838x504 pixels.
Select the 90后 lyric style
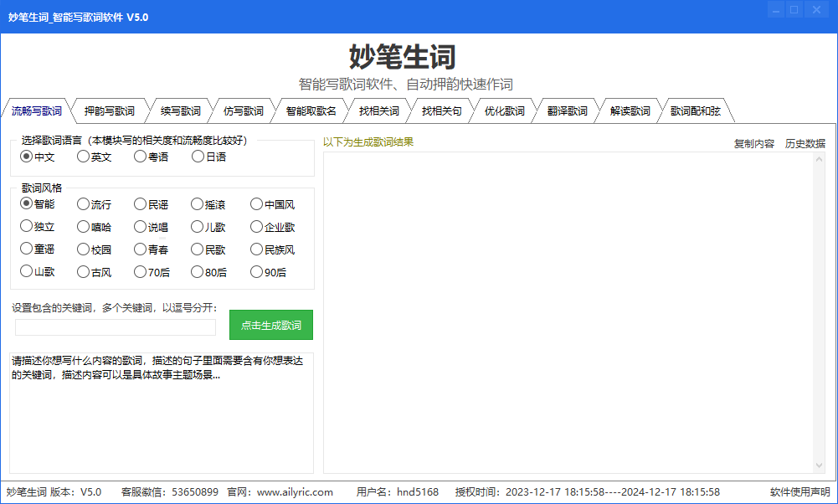click(x=268, y=272)
